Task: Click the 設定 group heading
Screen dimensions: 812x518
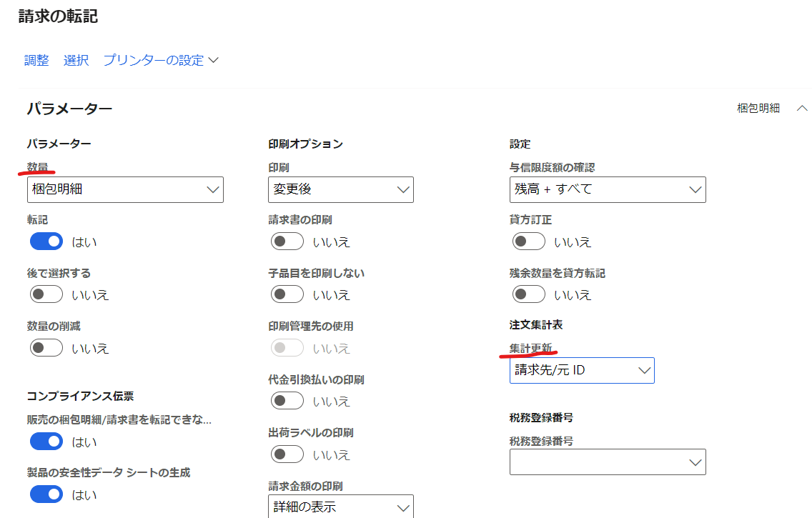Action: (x=520, y=144)
